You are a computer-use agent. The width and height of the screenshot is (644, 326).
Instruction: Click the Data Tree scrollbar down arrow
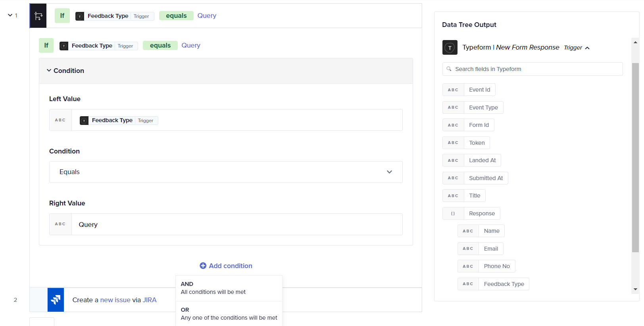[x=636, y=290]
